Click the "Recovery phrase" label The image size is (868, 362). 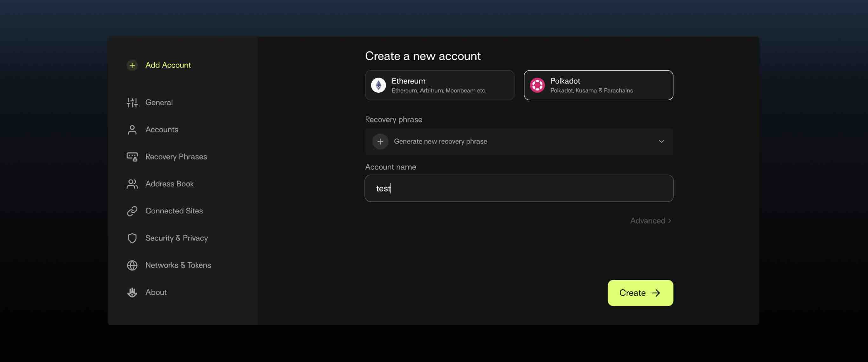393,120
